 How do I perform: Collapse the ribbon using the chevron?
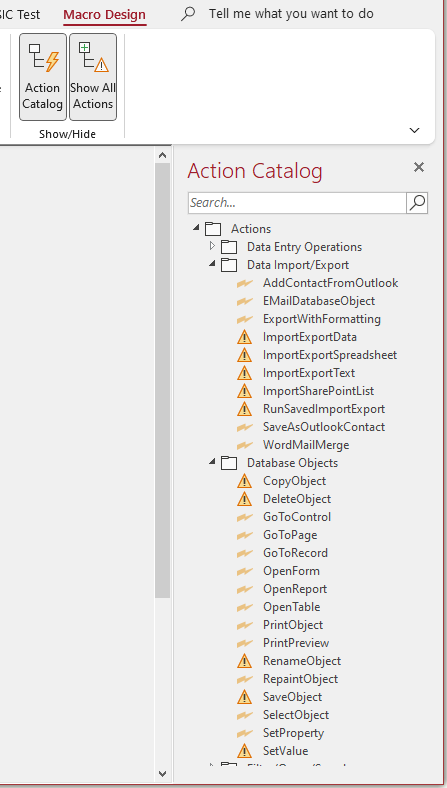pyautogui.click(x=414, y=130)
